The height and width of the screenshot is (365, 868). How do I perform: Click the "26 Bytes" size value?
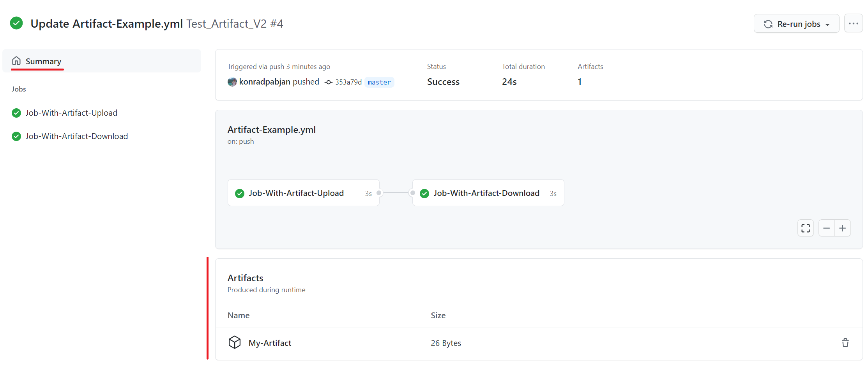tap(446, 343)
